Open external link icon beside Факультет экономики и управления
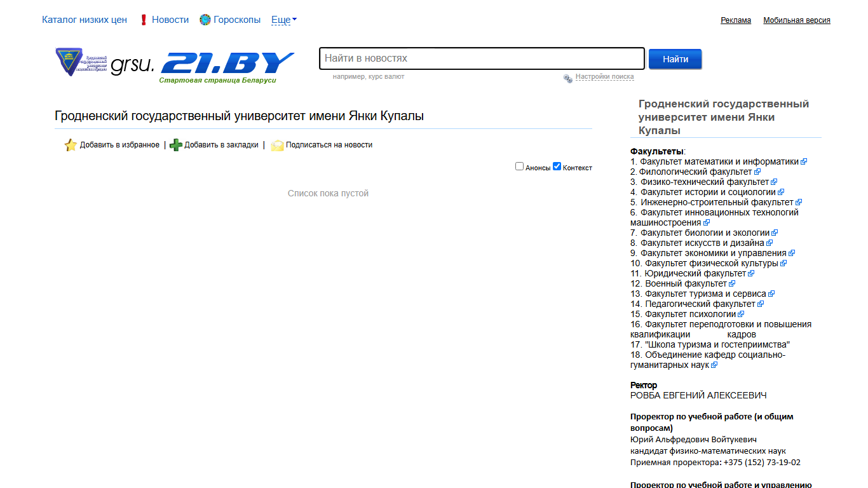This screenshot has width=868, height=488. (792, 254)
